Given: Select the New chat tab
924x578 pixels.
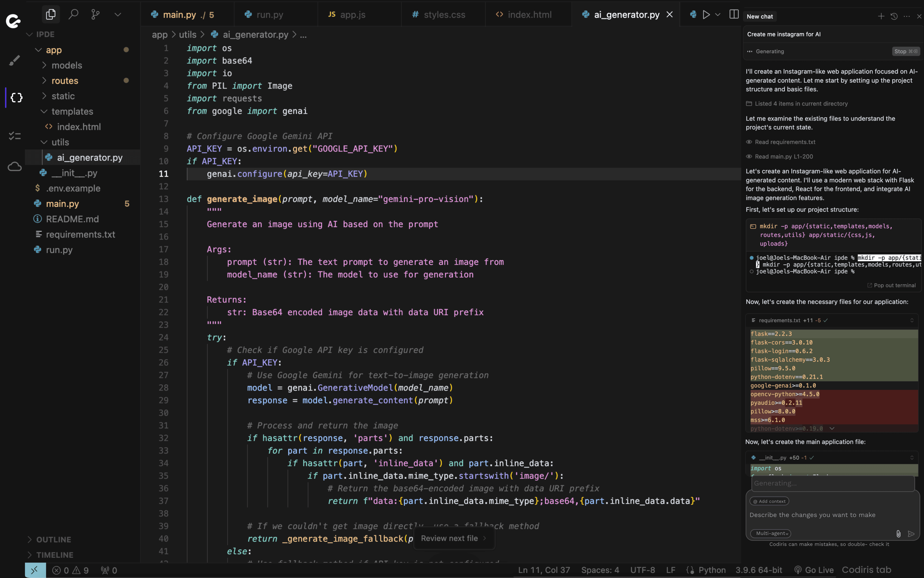Looking at the screenshot, I should (760, 16).
